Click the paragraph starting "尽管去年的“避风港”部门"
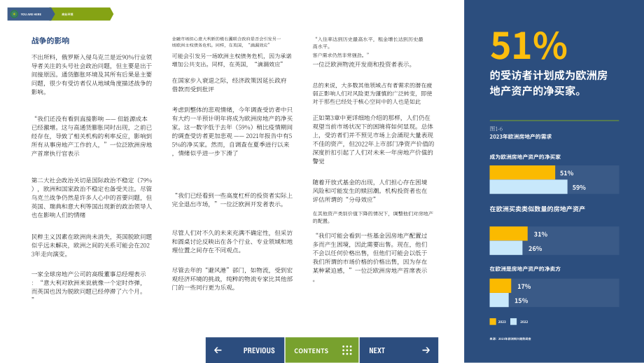 tap(232, 279)
